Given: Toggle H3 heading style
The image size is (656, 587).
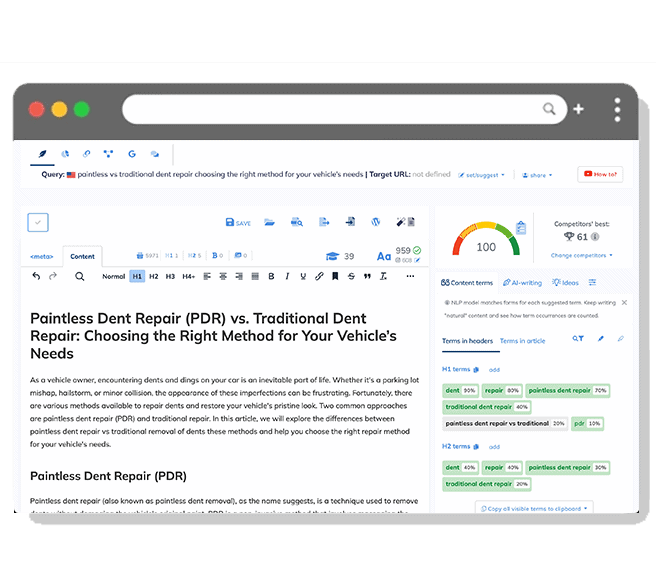Looking at the screenshot, I should coord(170,276).
